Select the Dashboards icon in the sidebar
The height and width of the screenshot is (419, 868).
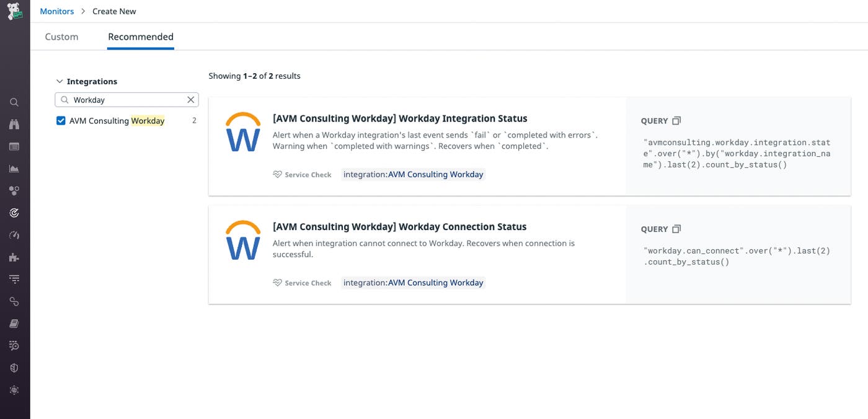click(14, 146)
